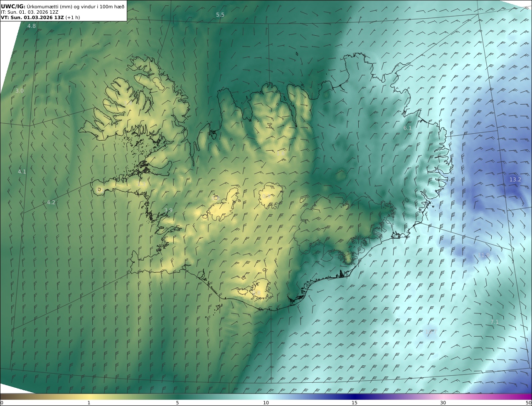The width and height of the screenshot is (532, 406).
Task: Click the 11.9 value label on the map
Action: tap(485, 255)
